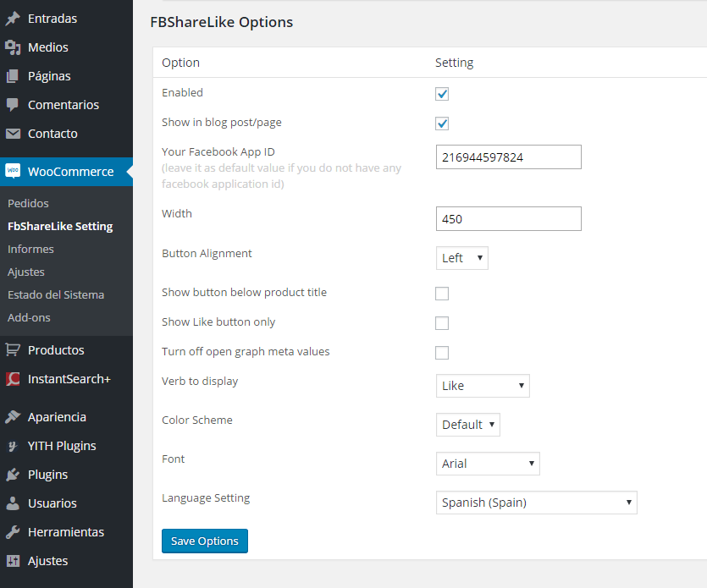
Task: Click the Button Alignment label
Action: click(207, 253)
